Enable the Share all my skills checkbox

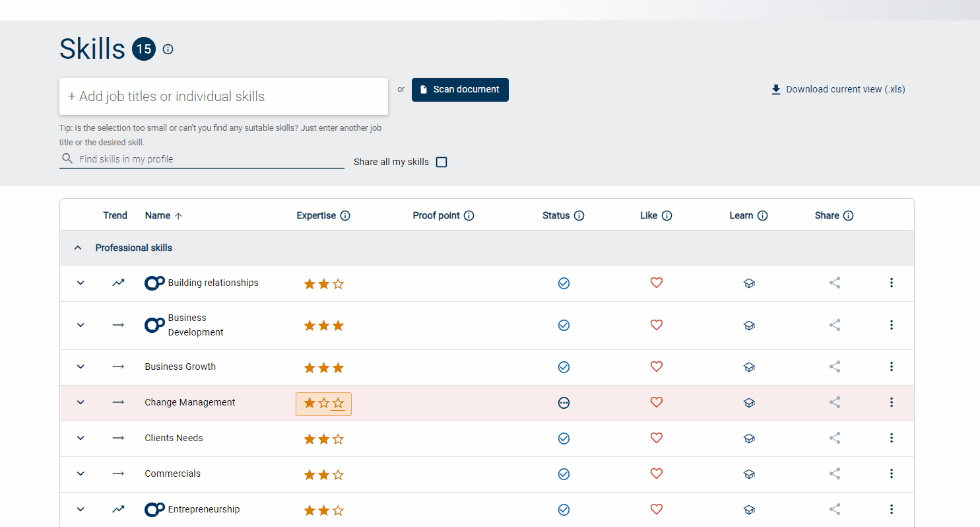click(441, 162)
